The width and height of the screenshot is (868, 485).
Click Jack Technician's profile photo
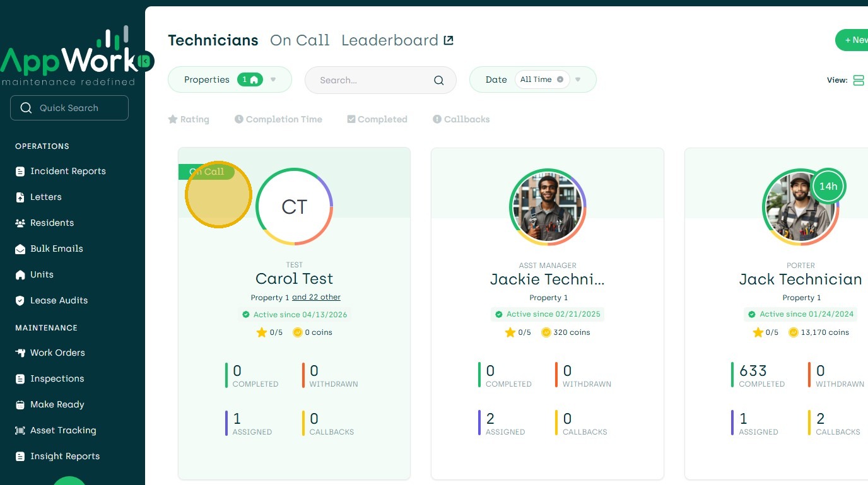point(801,206)
